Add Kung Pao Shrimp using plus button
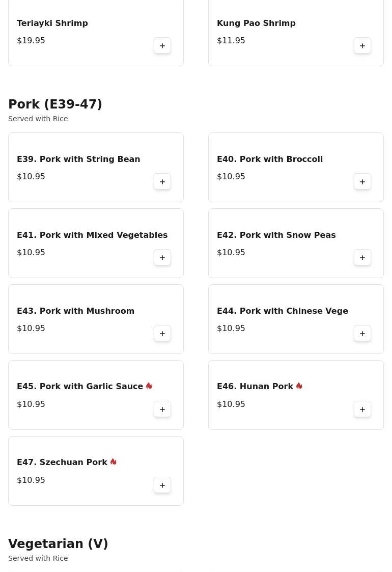The width and height of the screenshot is (392, 572). pyautogui.click(x=362, y=46)
